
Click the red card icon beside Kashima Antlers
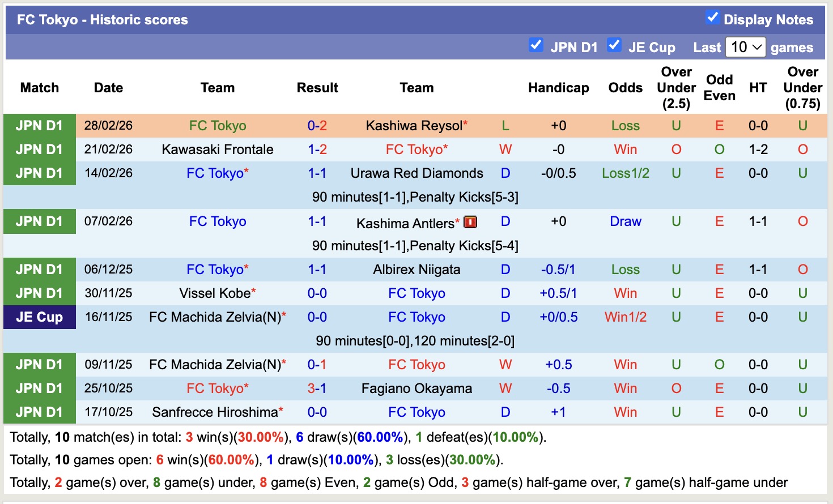[x=471, y=221]
